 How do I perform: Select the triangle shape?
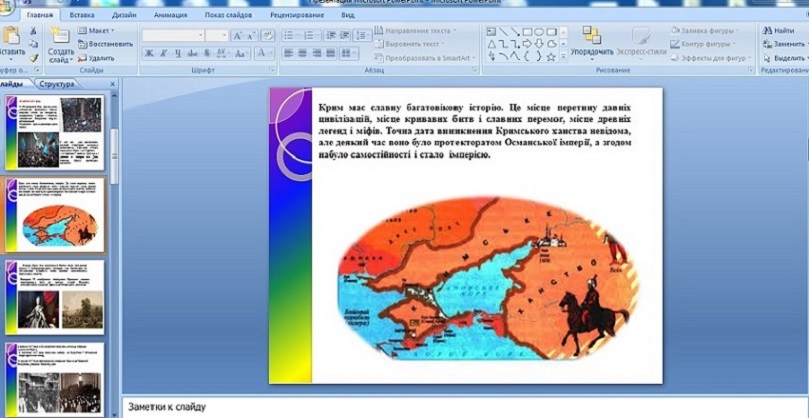492,44
